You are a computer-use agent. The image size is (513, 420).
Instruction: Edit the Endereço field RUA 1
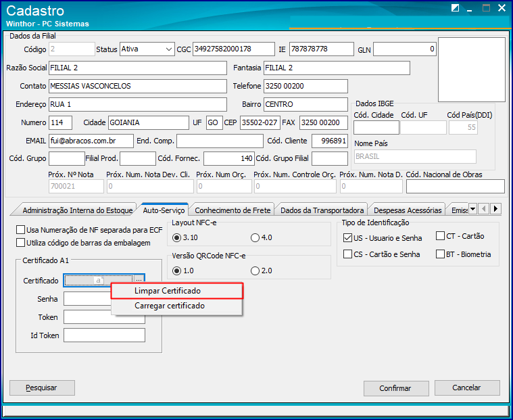pos(138,104)
